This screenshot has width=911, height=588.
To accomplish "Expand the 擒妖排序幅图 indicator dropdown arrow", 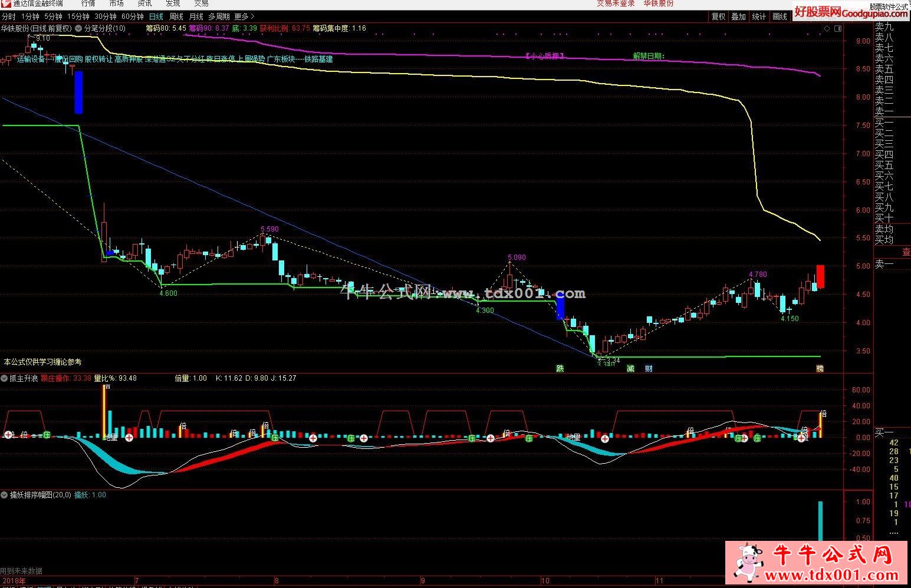I will click(x=5, y=495).
